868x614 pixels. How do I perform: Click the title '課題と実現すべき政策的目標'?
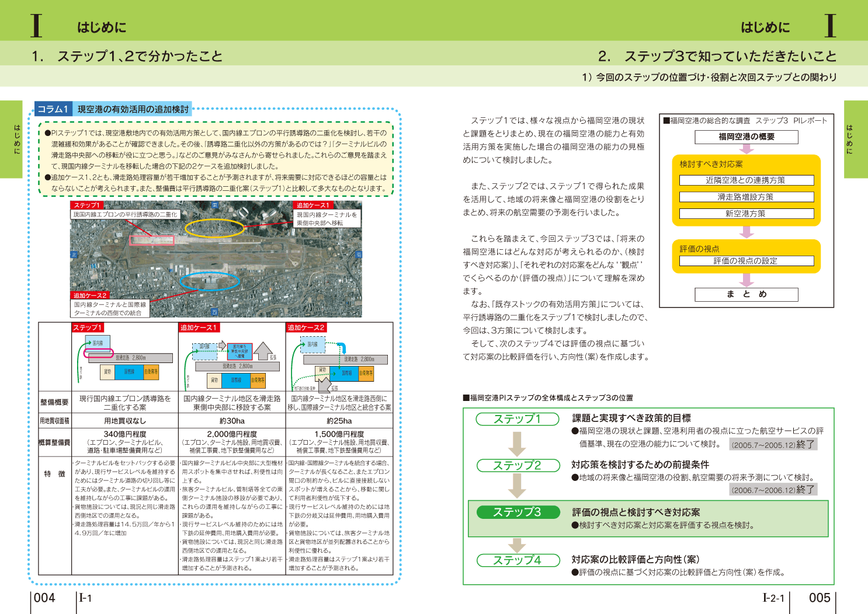coord(631,418)
